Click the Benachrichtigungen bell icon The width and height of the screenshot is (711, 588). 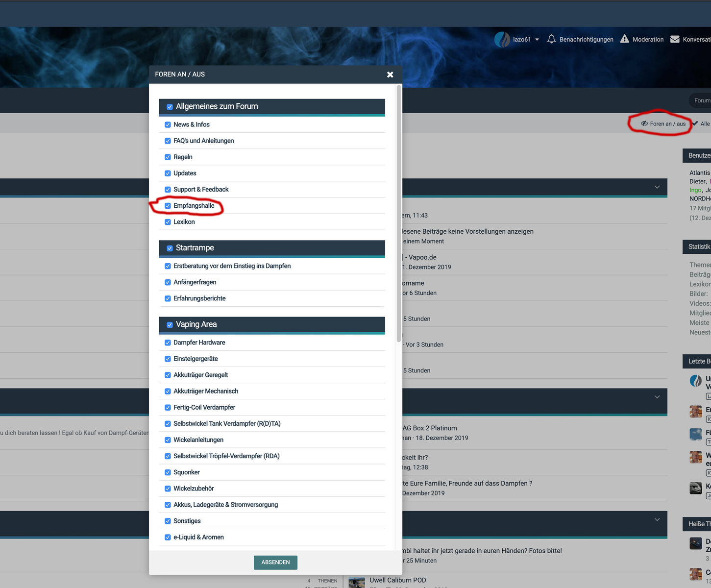551,39
